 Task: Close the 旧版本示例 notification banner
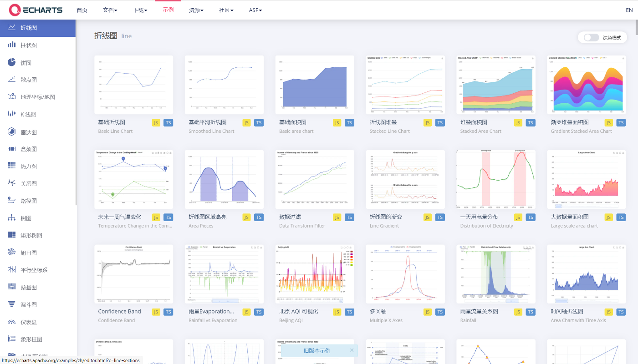pyautogui.click(x=352, y=350)
